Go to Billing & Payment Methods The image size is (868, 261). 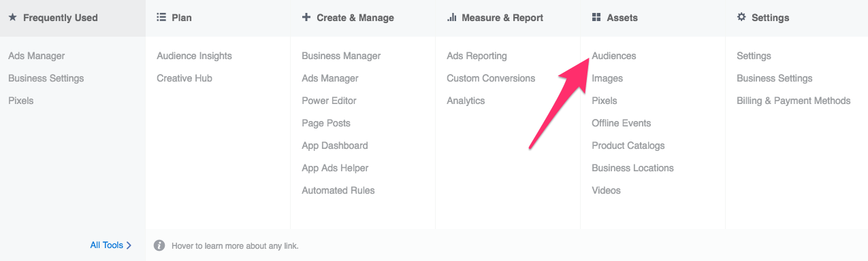coord(794,101)
